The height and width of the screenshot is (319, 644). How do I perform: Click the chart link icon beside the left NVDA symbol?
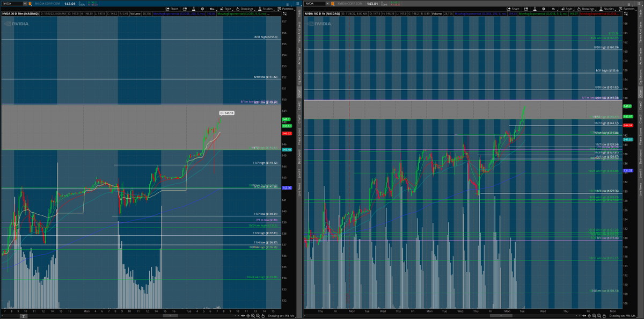click(x=30, y=4)
